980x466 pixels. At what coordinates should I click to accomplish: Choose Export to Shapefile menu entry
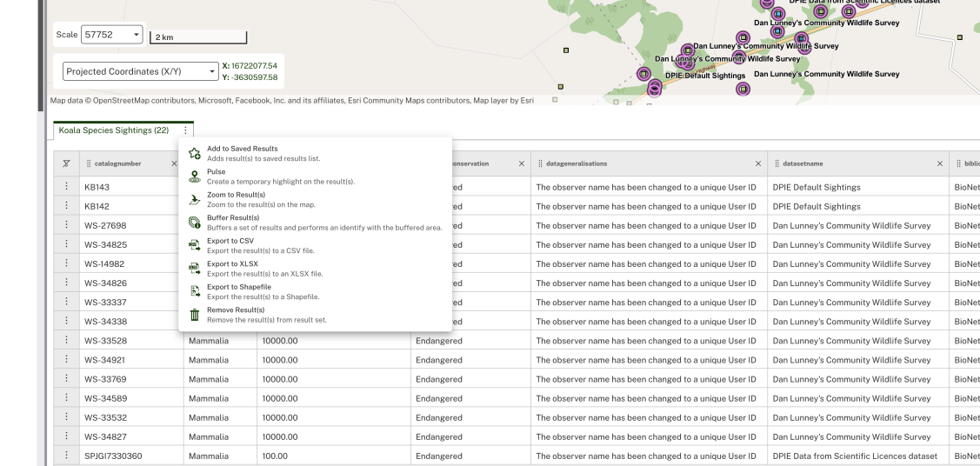point(315,292)
